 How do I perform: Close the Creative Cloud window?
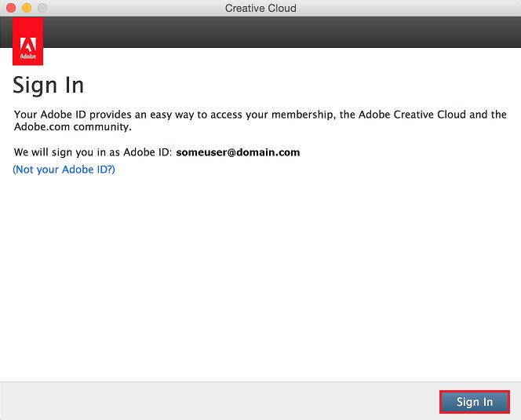[11, 8]
